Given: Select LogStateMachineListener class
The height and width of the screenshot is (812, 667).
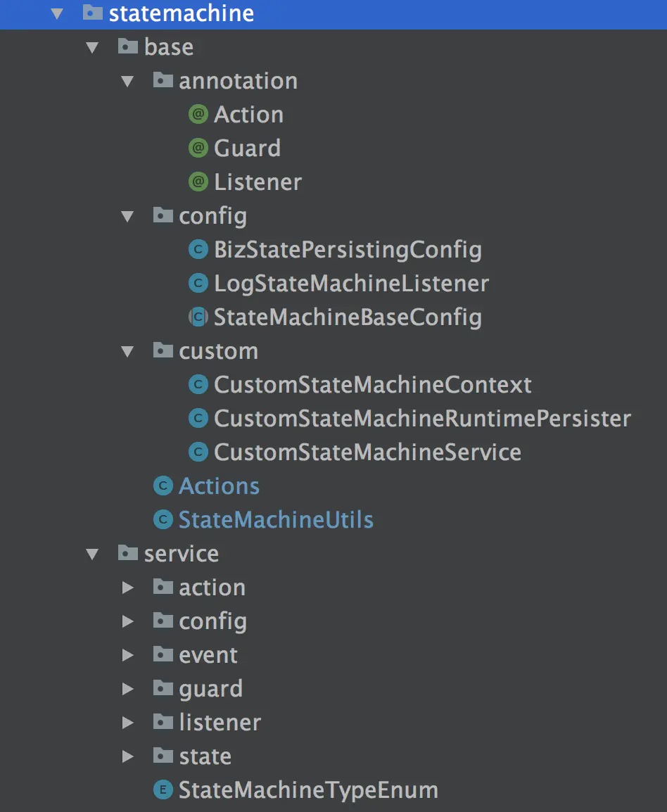Looking at the screenshot, I should [x=351, y=284].
